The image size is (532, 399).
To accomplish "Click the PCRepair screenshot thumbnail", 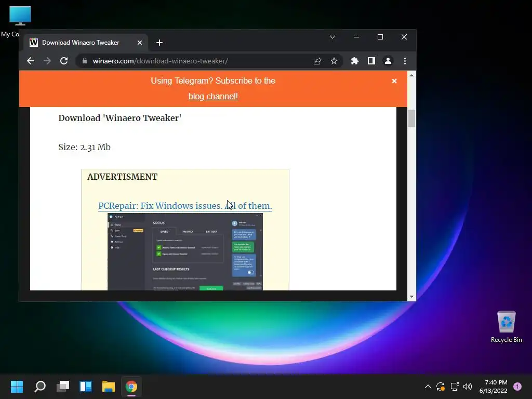I will coord(185,252).
